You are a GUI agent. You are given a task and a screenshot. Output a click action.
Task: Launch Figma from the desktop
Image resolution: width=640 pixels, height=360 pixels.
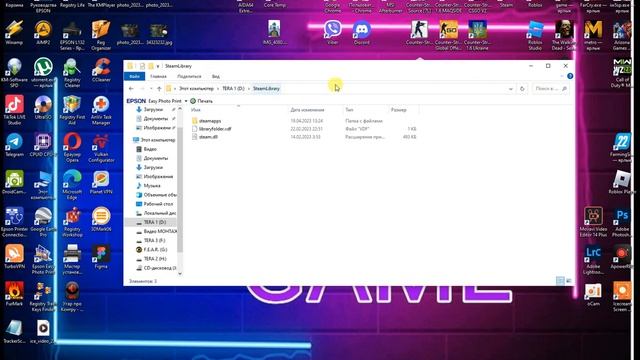101,257
